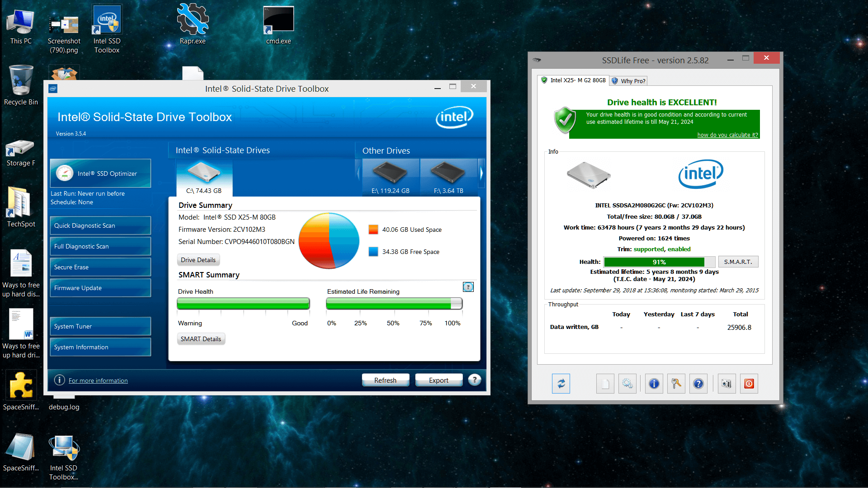Open the Secure Erase option
868x488 pixels.
(100, 267)
